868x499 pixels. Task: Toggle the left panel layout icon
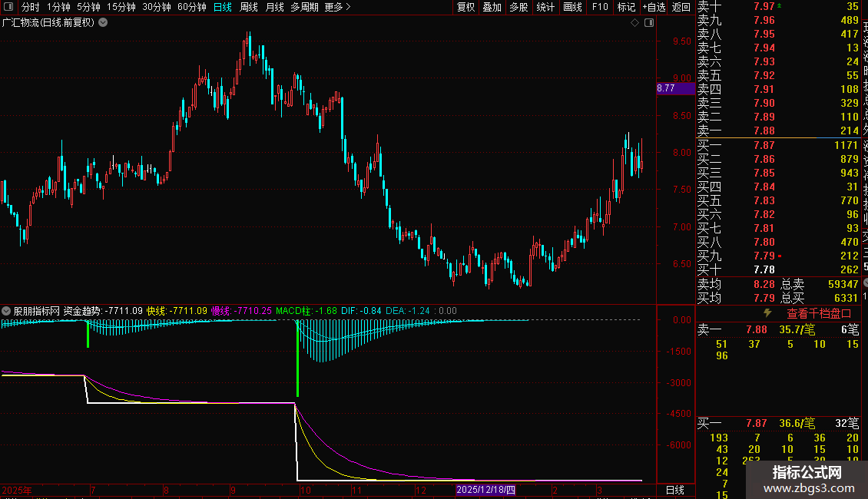coord(8,7)
